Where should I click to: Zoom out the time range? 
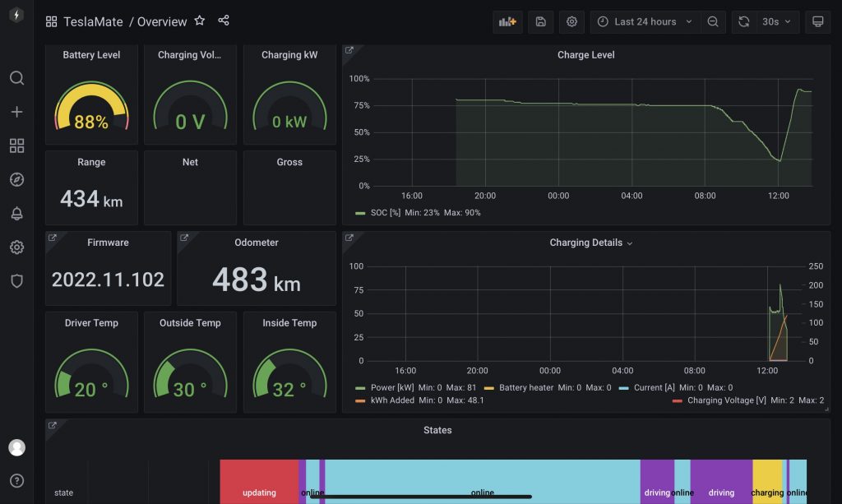point(713,22)
